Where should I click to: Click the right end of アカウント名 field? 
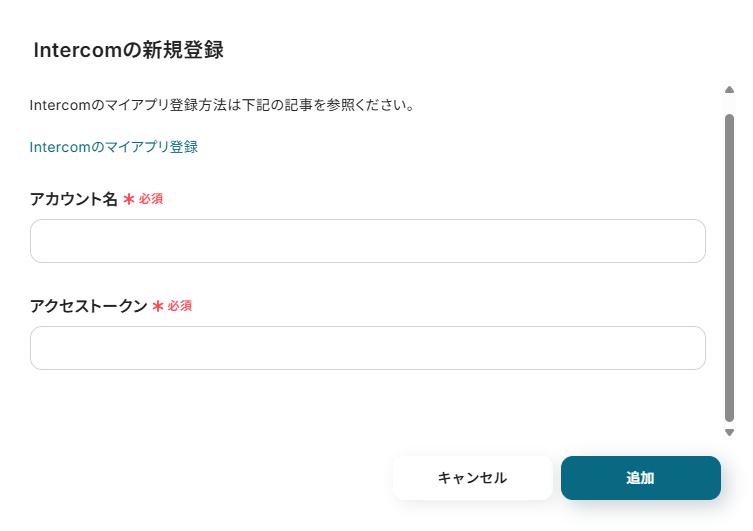tap(690, 241)
